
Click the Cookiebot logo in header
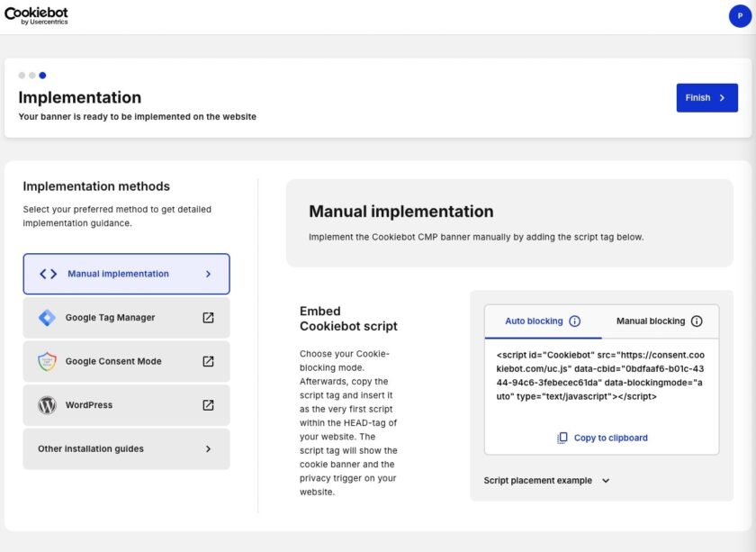36,15
